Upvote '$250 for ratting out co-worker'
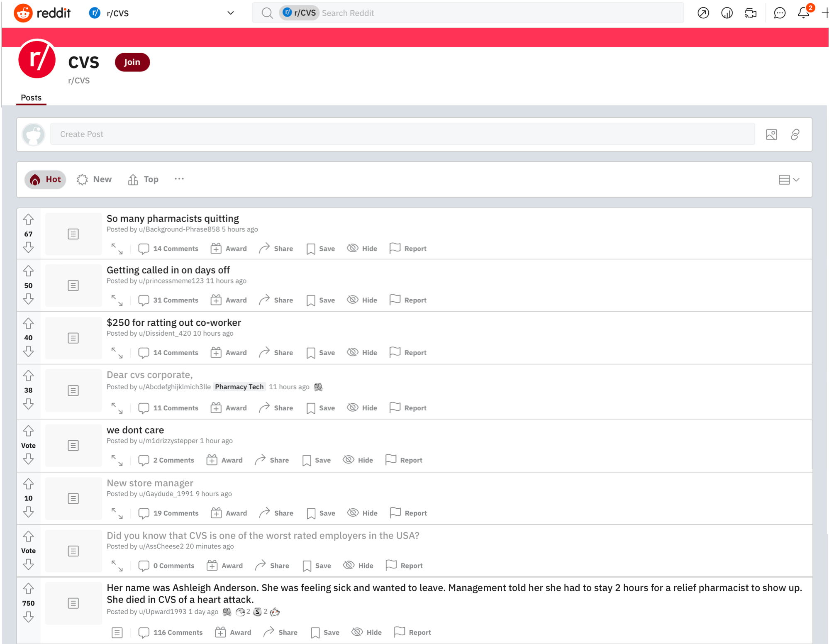Image resolution: width=829 pixels, height=644 pixels. tap(28, 323)
